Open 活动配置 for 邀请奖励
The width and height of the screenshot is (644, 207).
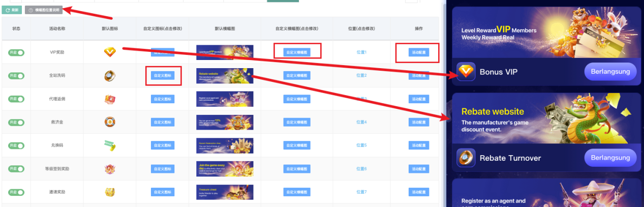[419, 192]
